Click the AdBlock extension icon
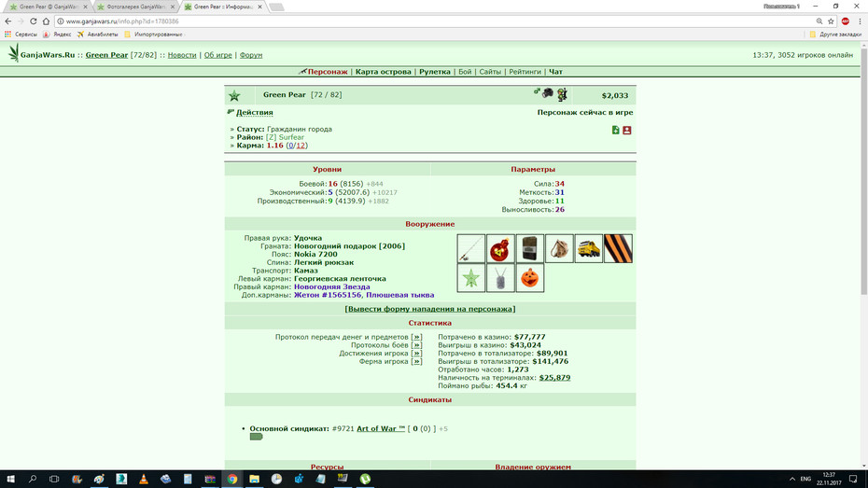This screenshot has width=868, height=488. (x=846, y=21)
